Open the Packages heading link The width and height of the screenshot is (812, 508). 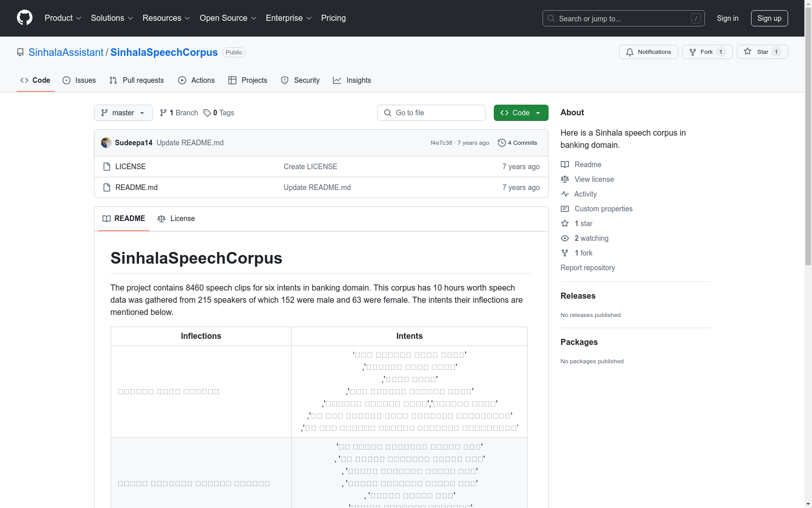[579, 342]
